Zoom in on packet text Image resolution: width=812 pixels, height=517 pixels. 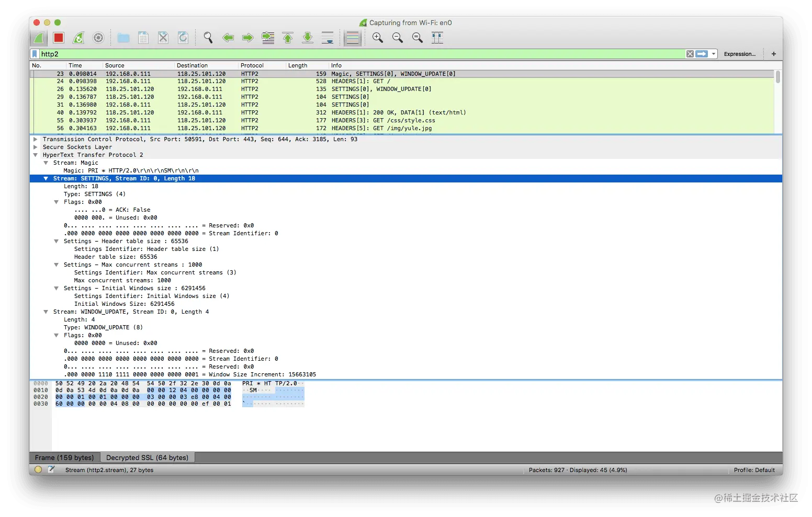click(x=378, y=38)
